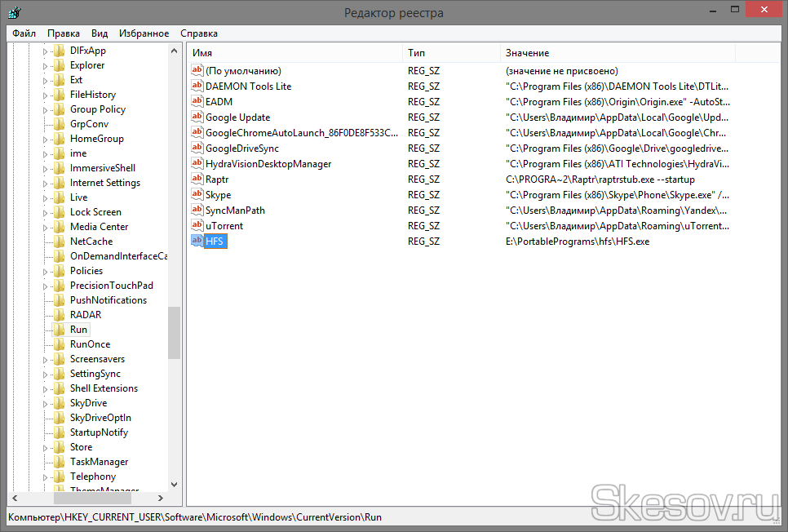Screen dimensions: 788x532
Task: Select the string icon next to Skype
Action: pos(197,194)
